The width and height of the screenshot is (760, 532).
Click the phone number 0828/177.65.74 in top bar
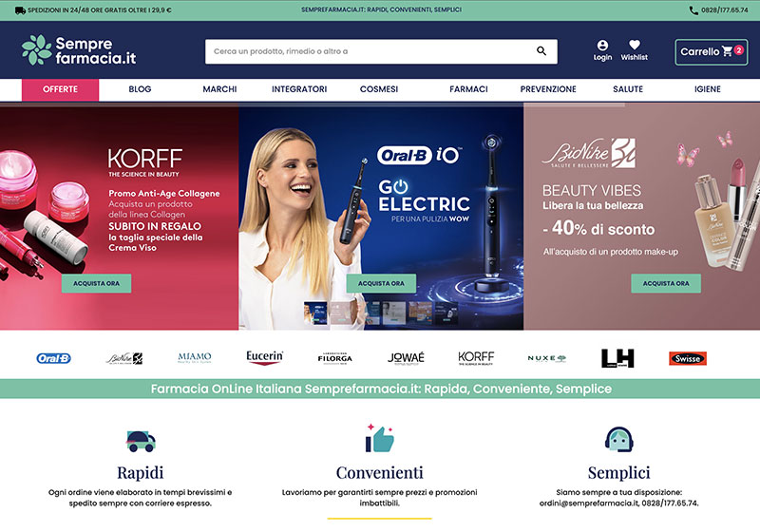(719, 9)
